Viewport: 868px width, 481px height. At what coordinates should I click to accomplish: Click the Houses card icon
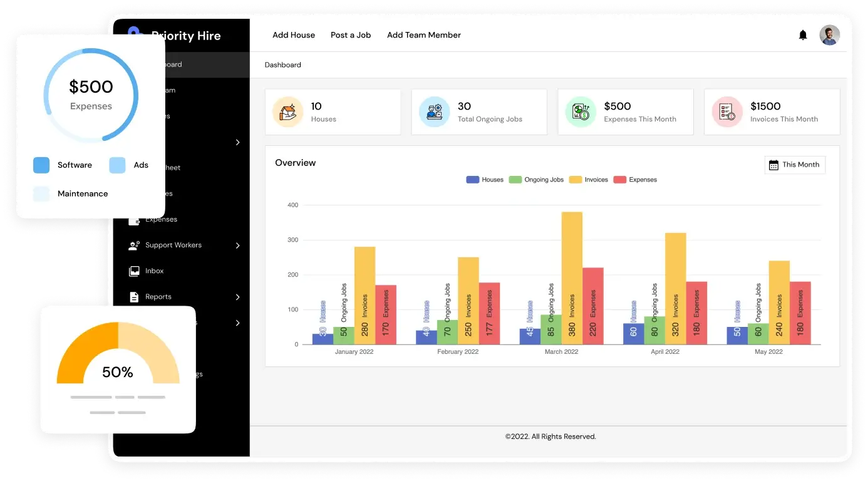click(x=288, y=112)
